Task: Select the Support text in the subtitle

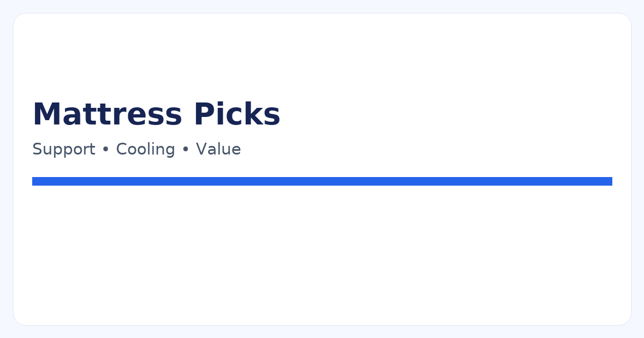Action: (63, 149)
